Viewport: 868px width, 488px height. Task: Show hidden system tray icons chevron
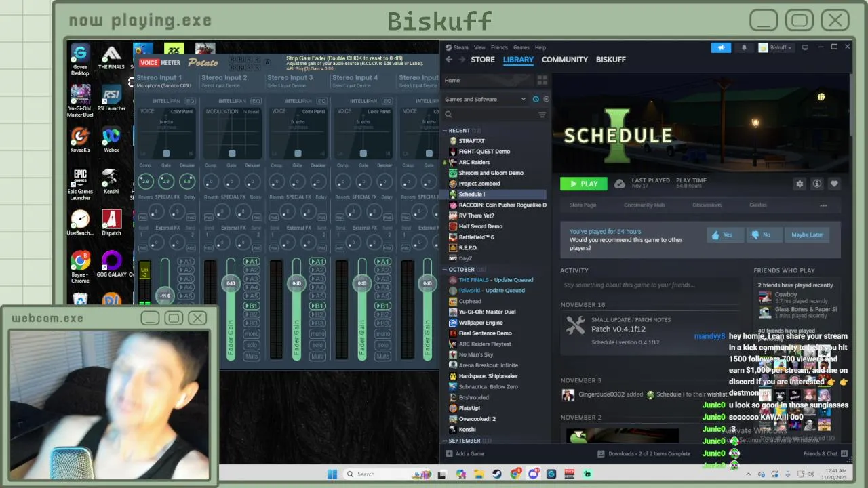click(749, 474)
